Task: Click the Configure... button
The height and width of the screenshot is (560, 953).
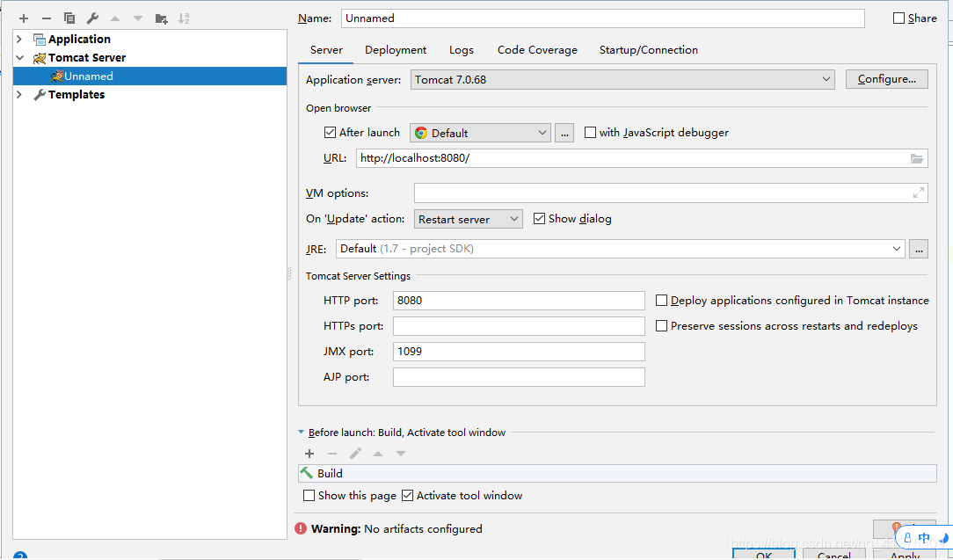Action: click(887, 79)
